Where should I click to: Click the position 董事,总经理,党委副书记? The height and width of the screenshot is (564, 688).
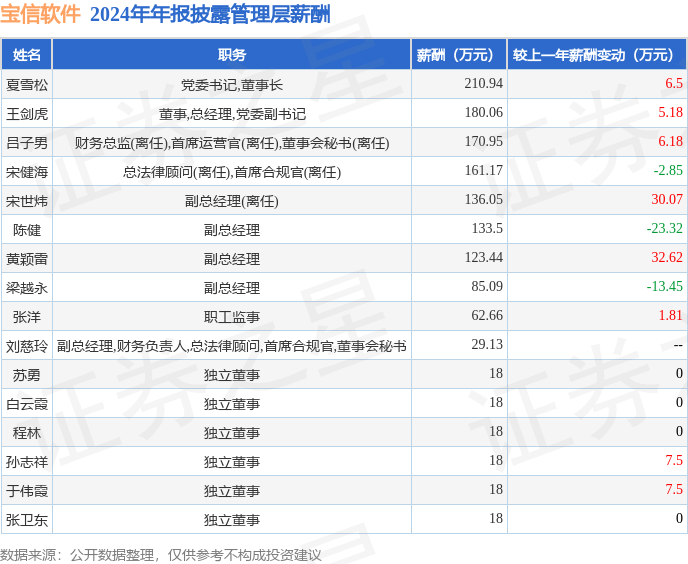coord(232,114)
